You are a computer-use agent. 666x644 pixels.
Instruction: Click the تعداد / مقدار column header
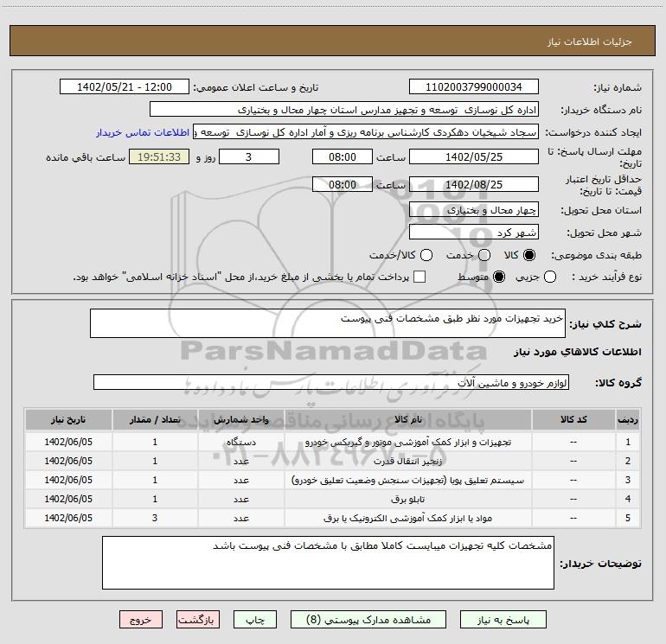point(155,420)
